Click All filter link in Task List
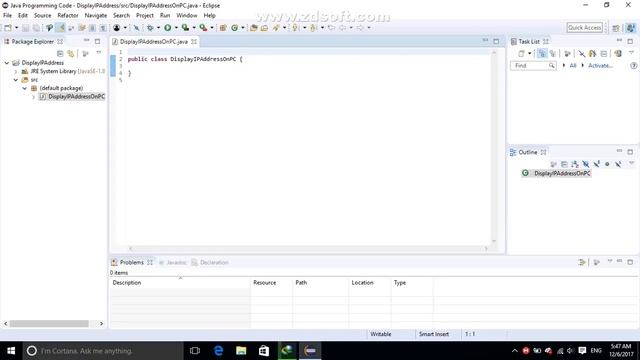 (573, 66)
